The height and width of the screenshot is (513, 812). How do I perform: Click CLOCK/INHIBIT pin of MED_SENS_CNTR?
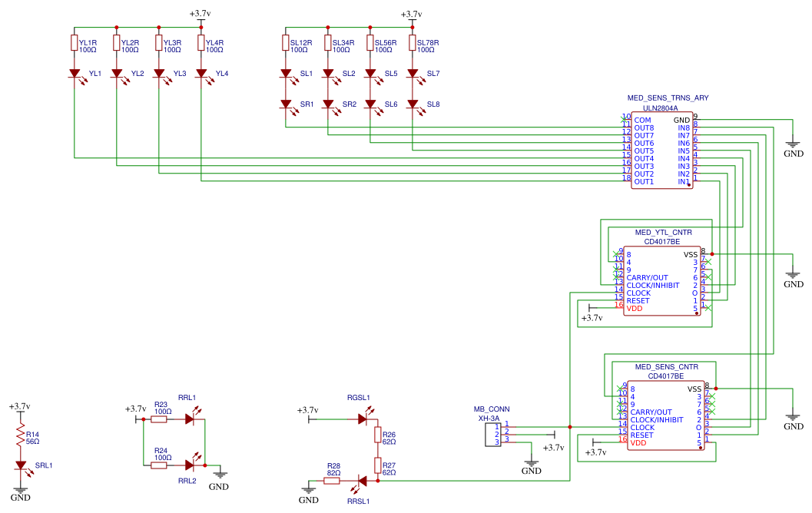pyautogui.click(x=657, y=420)
